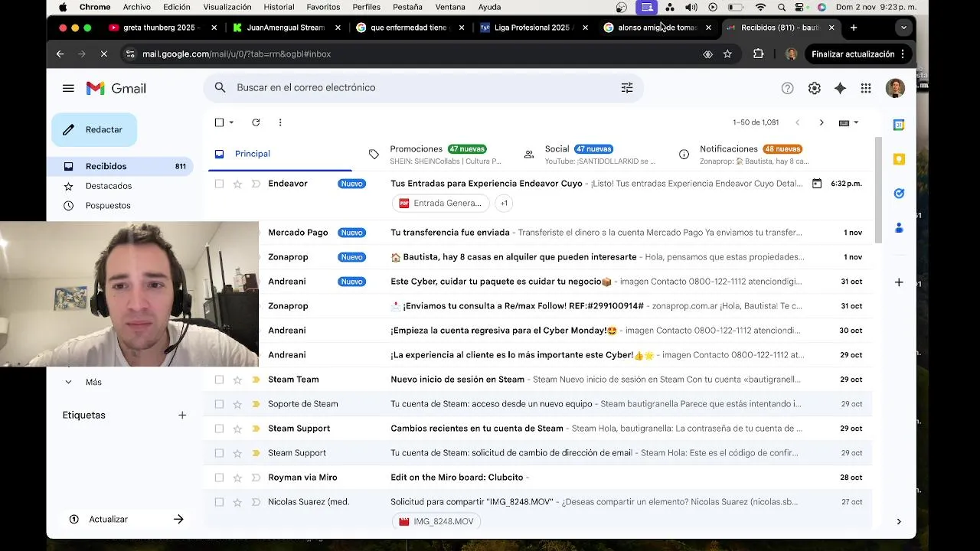This screenshot has height=551, width=980.
Task: Switch to the Liga Profesional 2025 tab
Action: [533, 28]
